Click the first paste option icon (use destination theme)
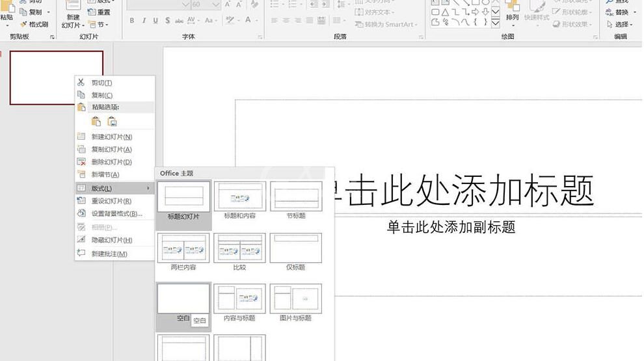644x361 pixels. [x=96, y=121]
